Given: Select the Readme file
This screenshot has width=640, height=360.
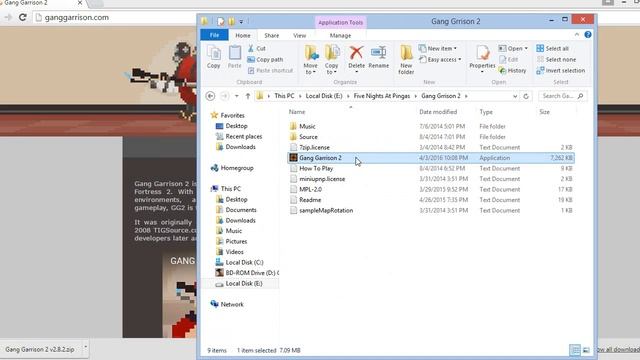Looking at the screenshot, I should [310, 200].
